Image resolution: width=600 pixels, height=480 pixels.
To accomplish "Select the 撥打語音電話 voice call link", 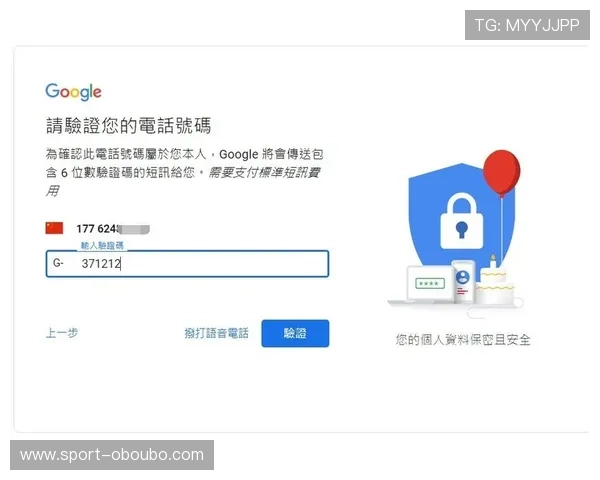I will pos(217,333).
